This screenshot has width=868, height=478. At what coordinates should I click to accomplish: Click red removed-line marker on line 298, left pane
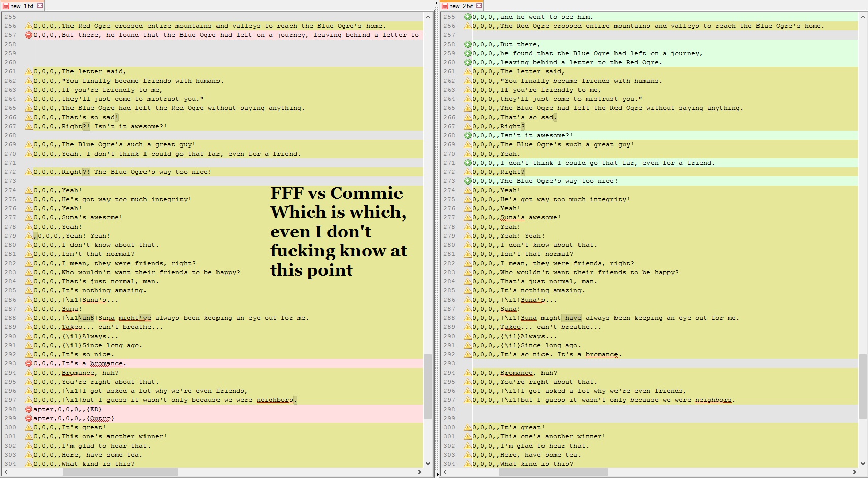click(29, 409)
